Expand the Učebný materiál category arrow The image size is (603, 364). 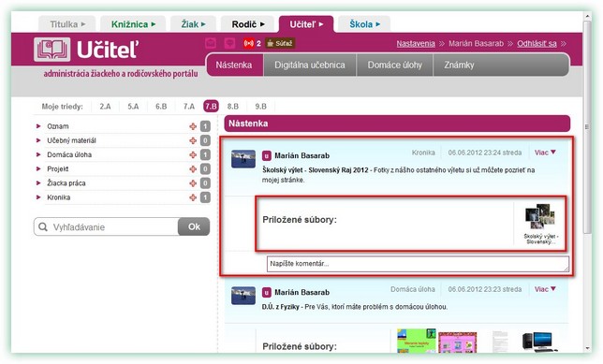(x=38, y=140)
